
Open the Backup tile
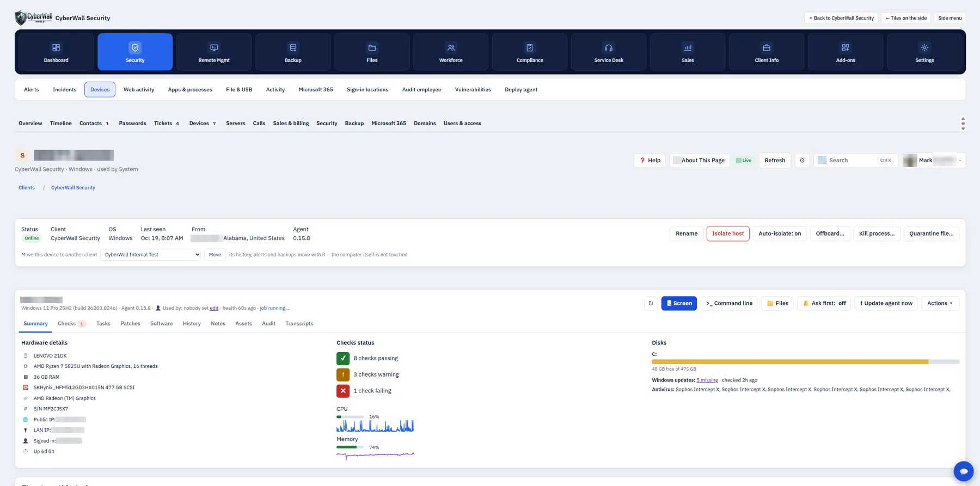click(x=293, y=52)
